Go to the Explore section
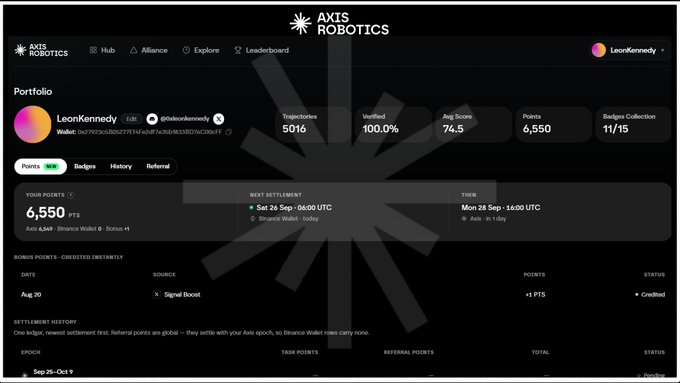The height and width of the screenshot is (383, 680). pos(201,50)
